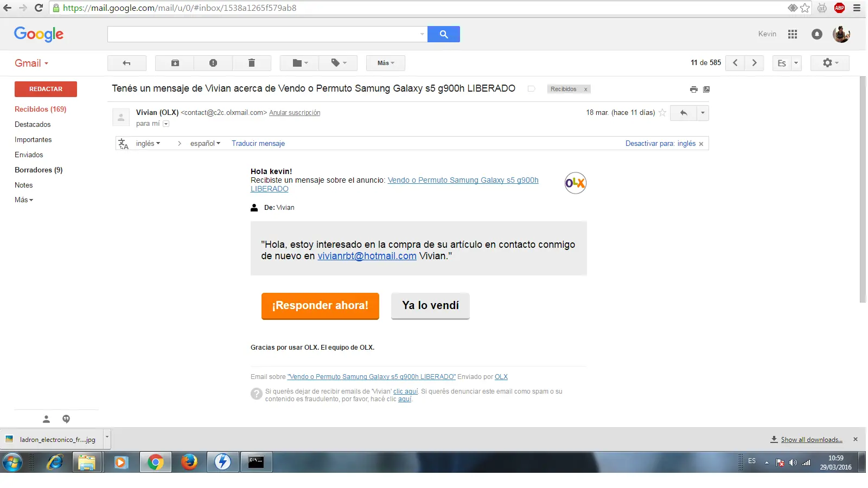The image size is (868, 488).
Task: Show details arrow next to para mí
Action: 166,124
